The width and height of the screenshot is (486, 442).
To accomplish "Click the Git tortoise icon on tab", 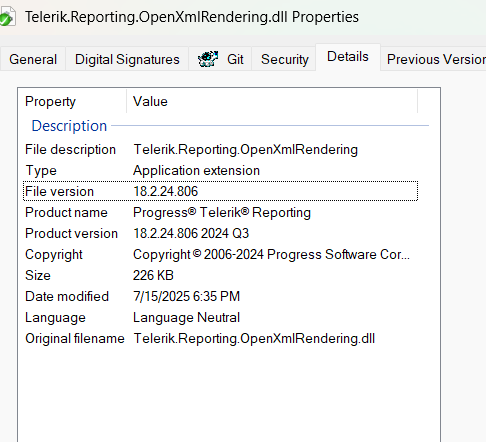I will pos(208,59).
